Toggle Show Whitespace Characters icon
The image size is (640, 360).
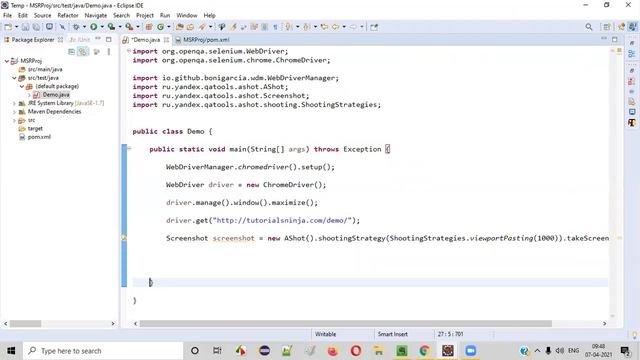276,27
